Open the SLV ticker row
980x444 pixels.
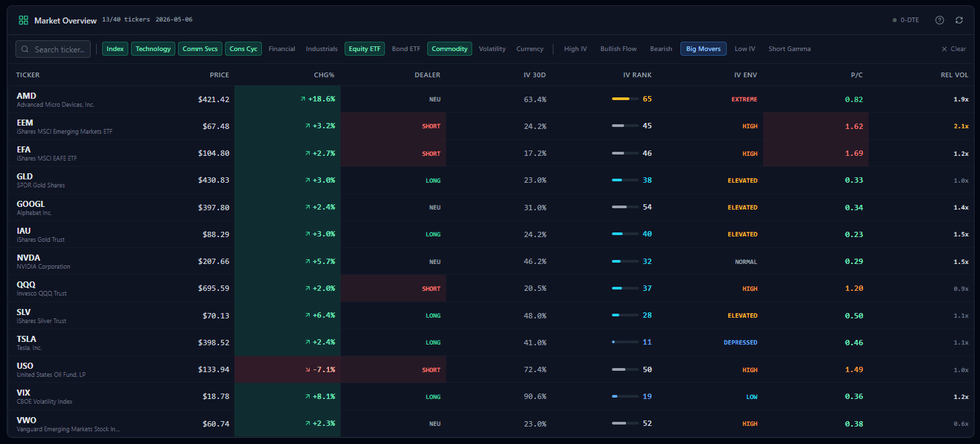(490, 316)
